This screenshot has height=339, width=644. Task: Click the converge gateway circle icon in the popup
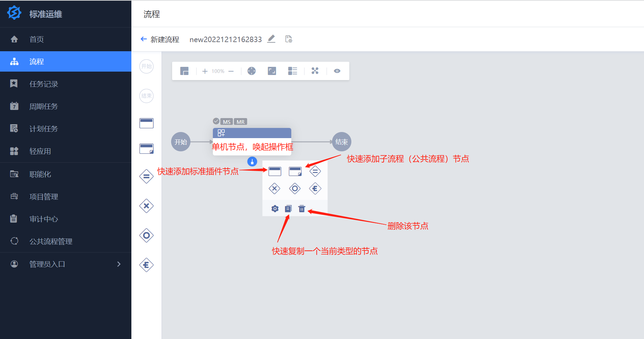(x=295, y=188)
